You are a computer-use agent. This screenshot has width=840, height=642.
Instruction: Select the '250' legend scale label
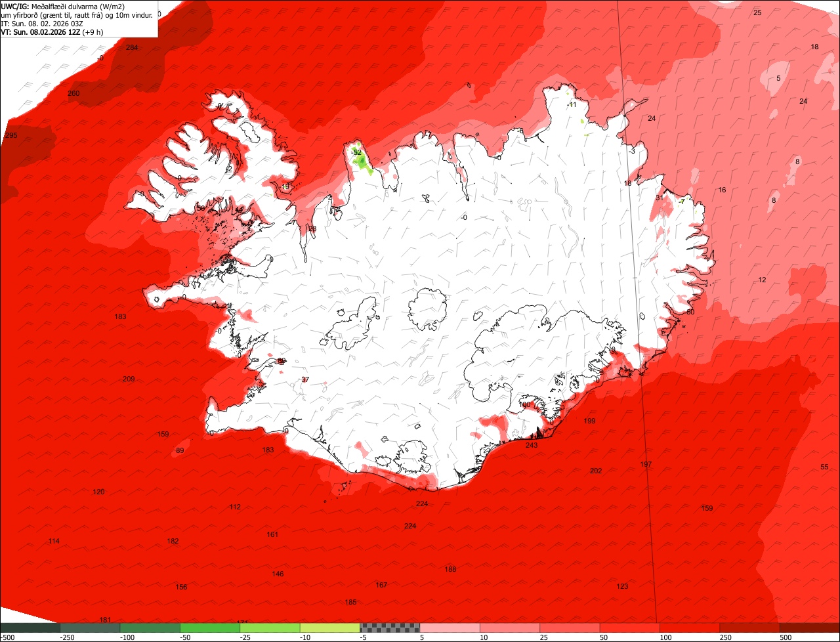click(x=726, y=637)
